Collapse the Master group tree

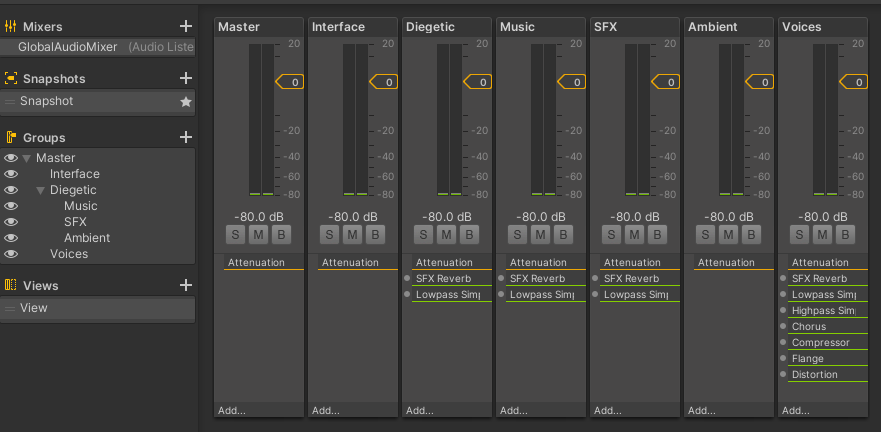point(27,158)
